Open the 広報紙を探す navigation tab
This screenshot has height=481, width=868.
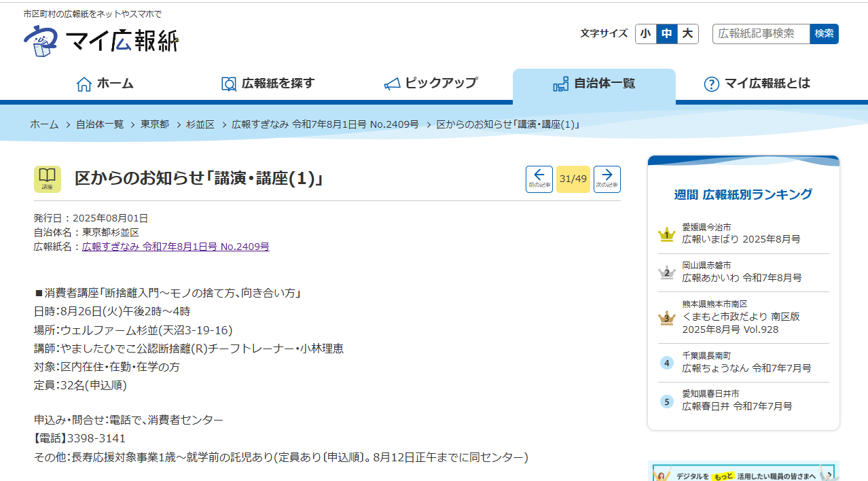pyautogui.click(x=268, y=84)
